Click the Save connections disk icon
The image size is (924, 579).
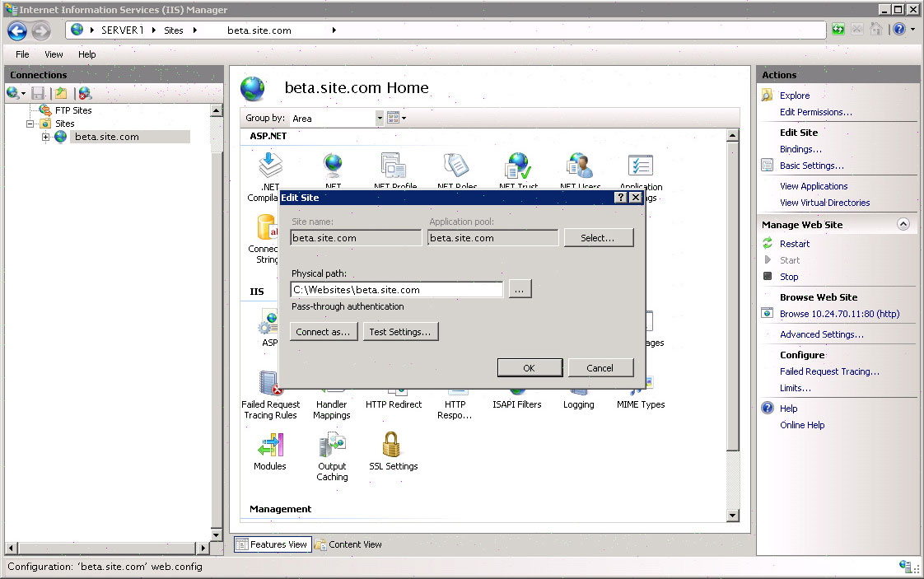(39, 93)
